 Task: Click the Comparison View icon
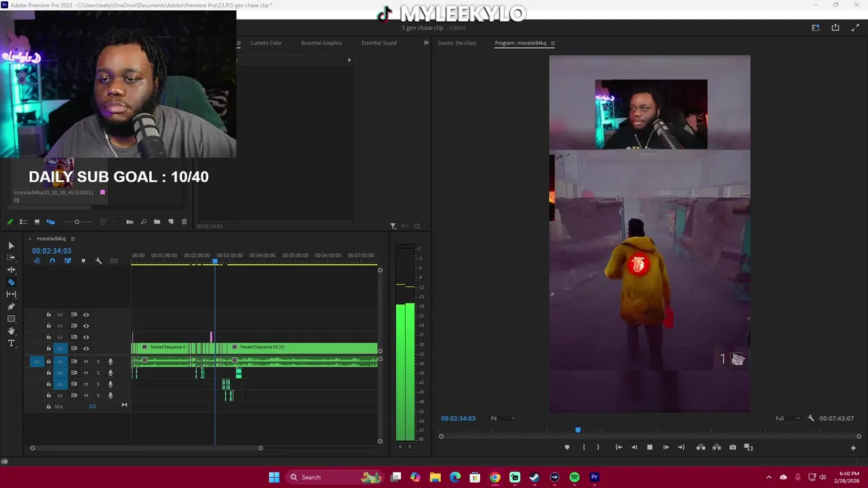[x=749, y=447]
